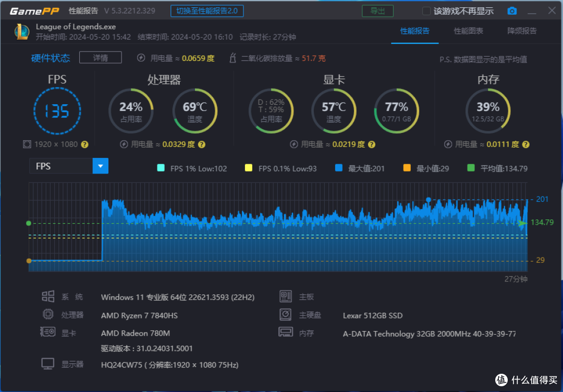Click the orange 最小值 legend swatch
The width and height of the screenshot is (563, 392).
pyautogui.click(x=407, y=168)
